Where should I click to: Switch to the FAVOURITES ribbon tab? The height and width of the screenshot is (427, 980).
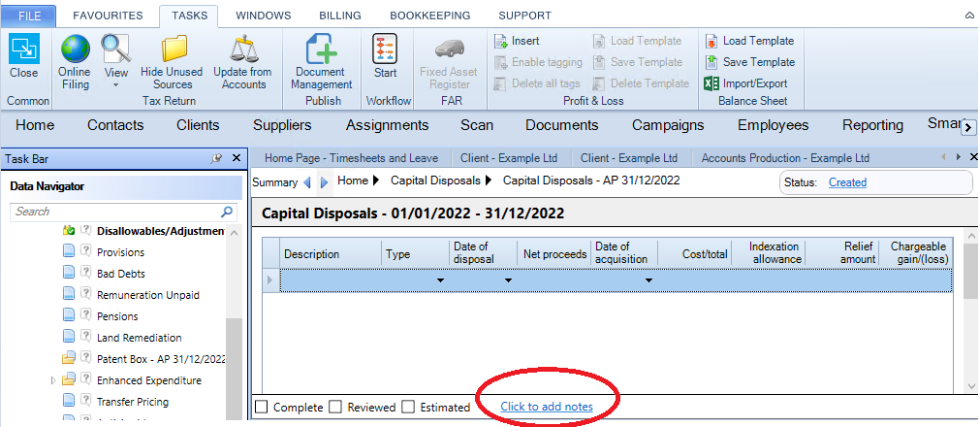pyautogui.click(x=108, y=16)
